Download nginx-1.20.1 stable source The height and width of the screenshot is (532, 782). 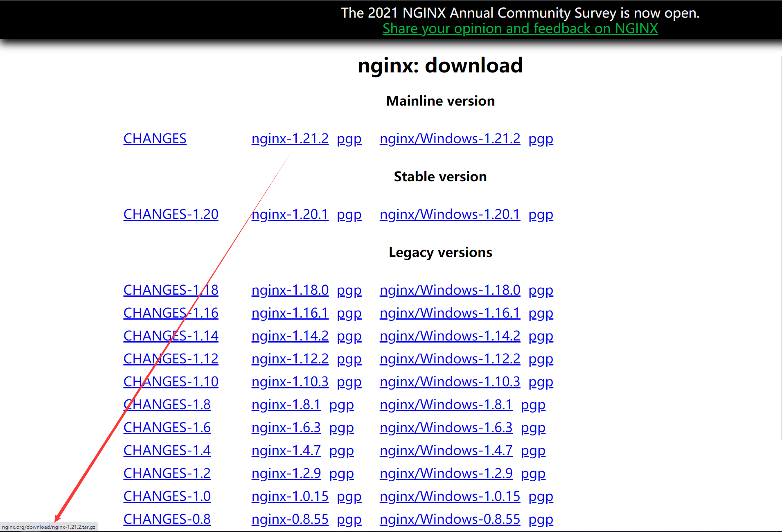click(290, 214)
